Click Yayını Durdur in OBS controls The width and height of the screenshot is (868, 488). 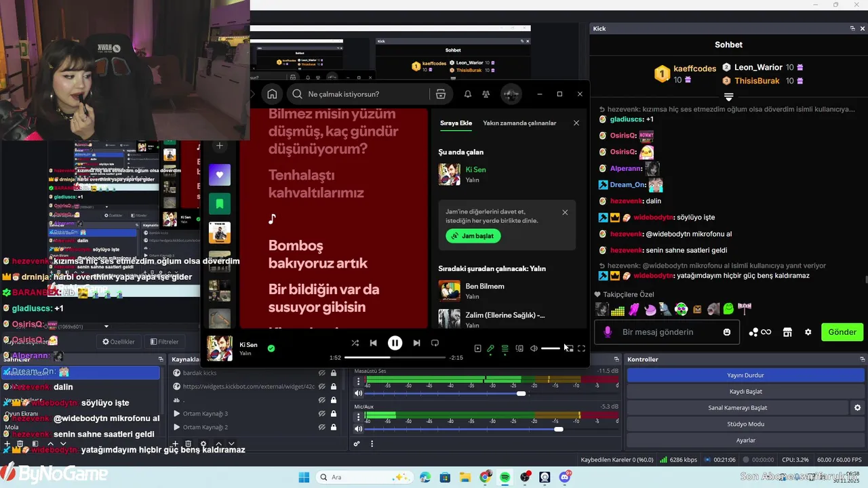745,375
